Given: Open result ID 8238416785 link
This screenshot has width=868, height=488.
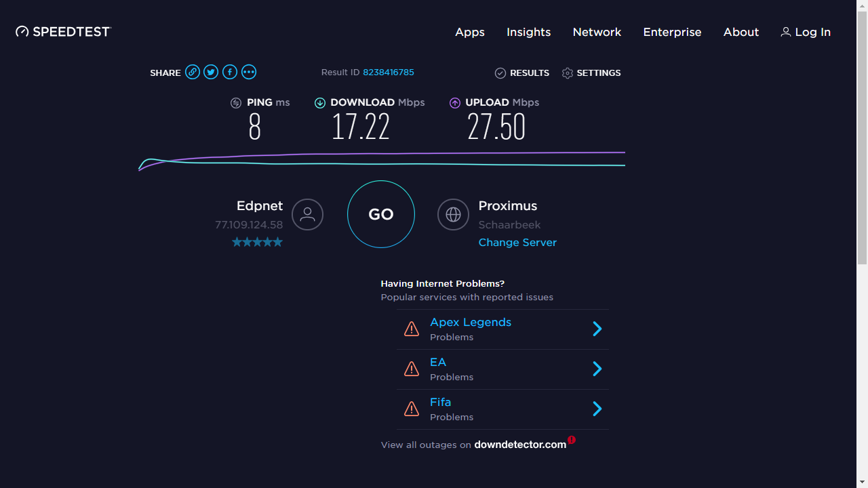Looking at the screenshot, I should tap(389, 73).
